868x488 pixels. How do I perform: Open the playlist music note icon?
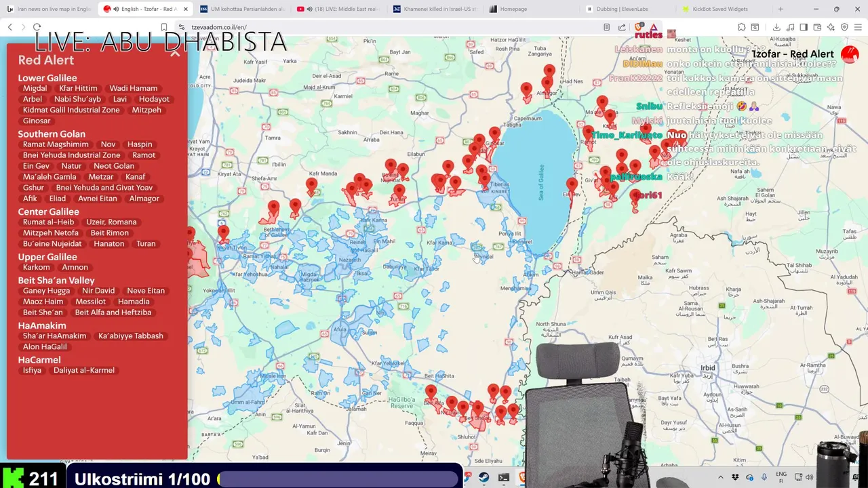[x=790, y=27]
